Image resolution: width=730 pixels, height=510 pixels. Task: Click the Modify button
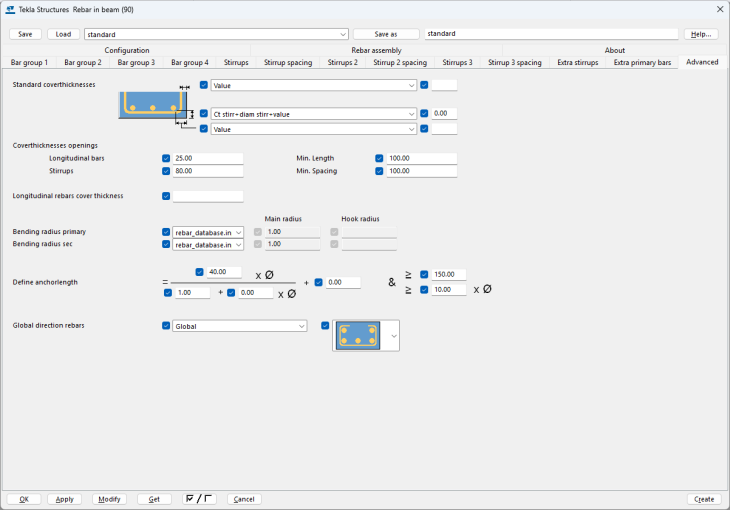click(109, 499)
